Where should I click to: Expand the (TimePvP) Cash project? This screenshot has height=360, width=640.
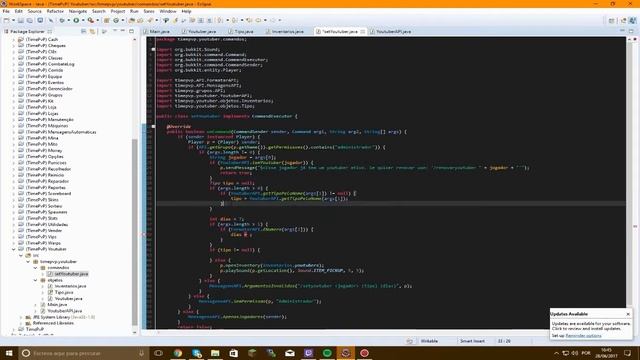(x=13, y=40)
